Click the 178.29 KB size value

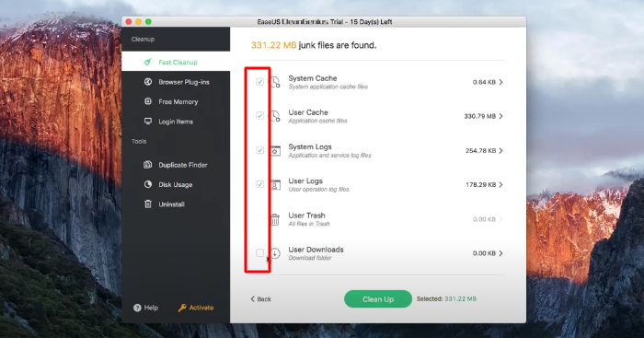tap(480, 185)
